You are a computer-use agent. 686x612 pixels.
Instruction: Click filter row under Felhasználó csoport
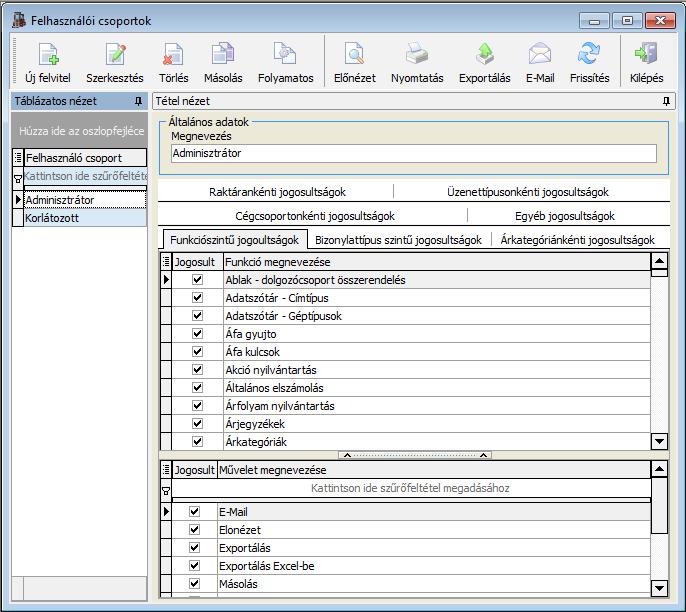[85, 176]
